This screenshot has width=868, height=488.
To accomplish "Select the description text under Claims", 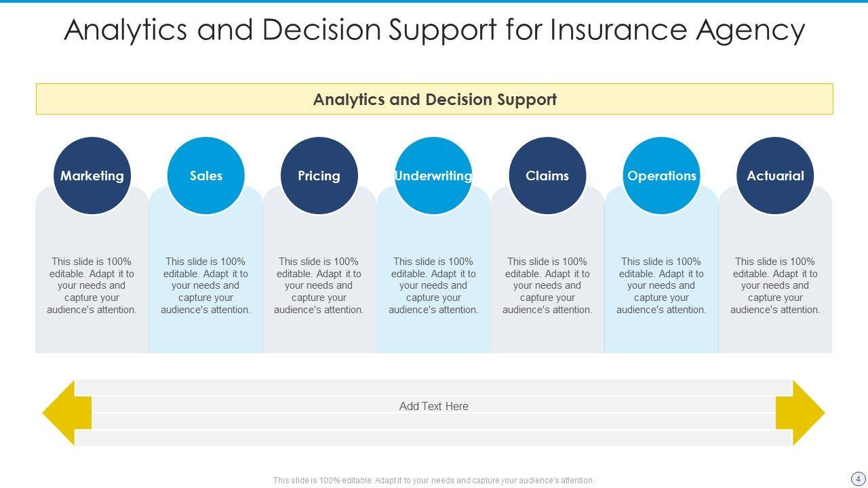I will (x=547, y=285).
